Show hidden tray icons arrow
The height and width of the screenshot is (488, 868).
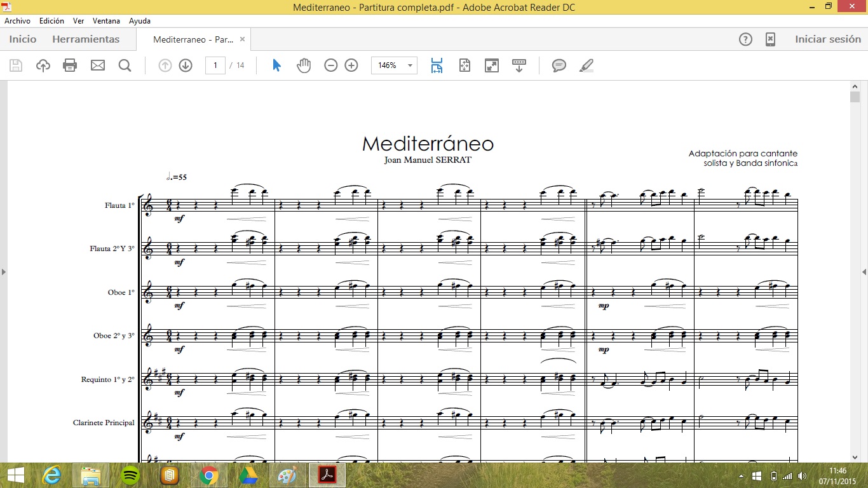click(742, 476)
